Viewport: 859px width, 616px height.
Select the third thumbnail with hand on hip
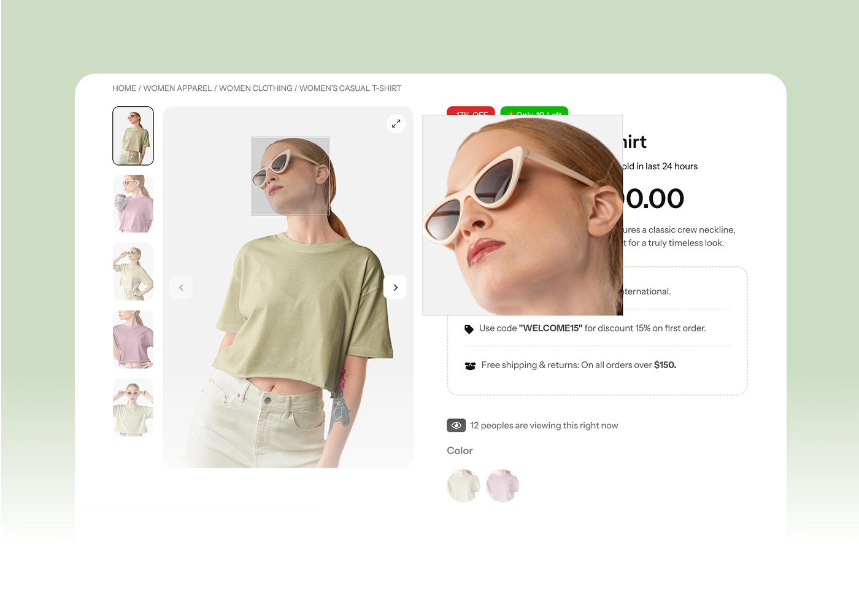tap(133, 271)
